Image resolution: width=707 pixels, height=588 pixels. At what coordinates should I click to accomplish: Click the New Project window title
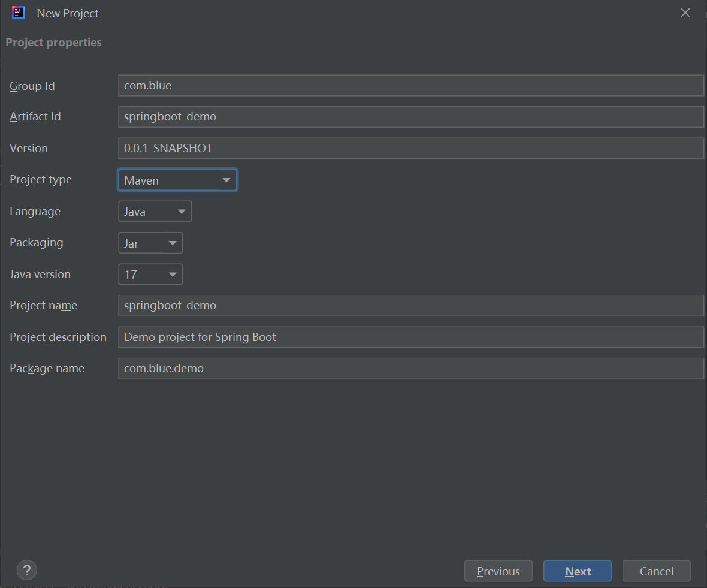click(x=68, y=14)
